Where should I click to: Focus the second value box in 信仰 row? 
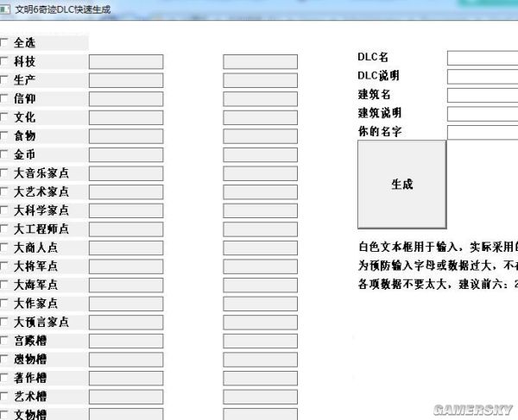(261, 99)
